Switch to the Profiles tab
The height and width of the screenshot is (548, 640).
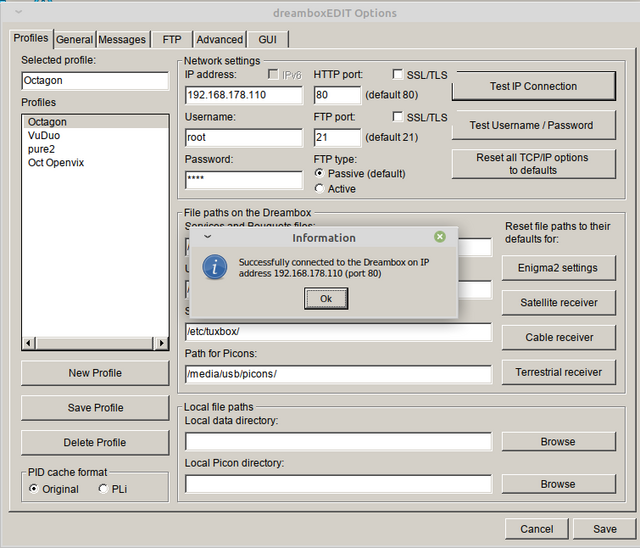coord(31,38)
